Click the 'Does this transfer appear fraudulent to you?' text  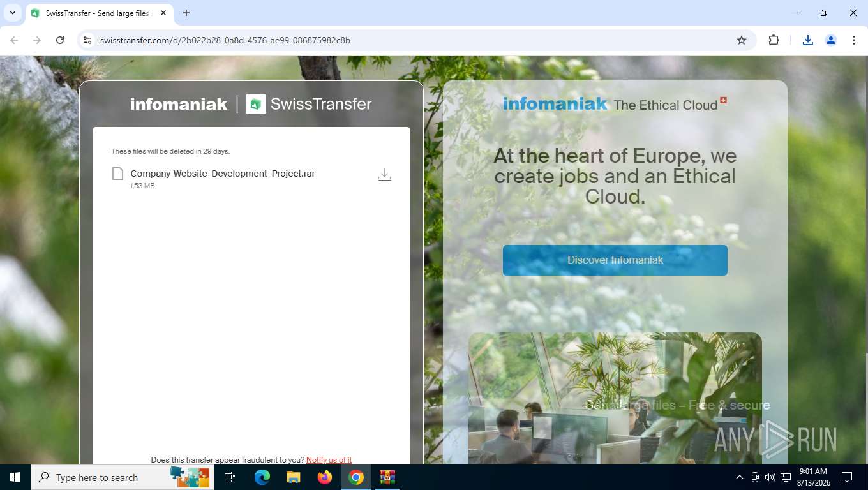[x=228, y=460]
